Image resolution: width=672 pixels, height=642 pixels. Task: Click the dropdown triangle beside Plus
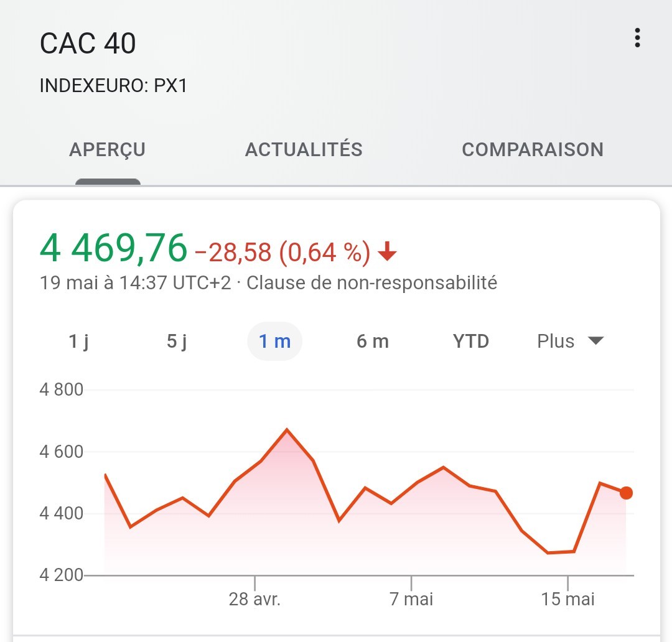coord(596,341)
